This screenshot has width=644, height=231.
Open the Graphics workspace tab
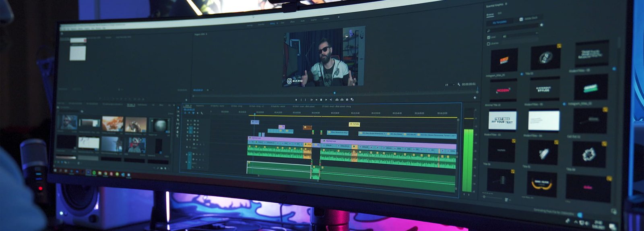(x=314, y=20)
